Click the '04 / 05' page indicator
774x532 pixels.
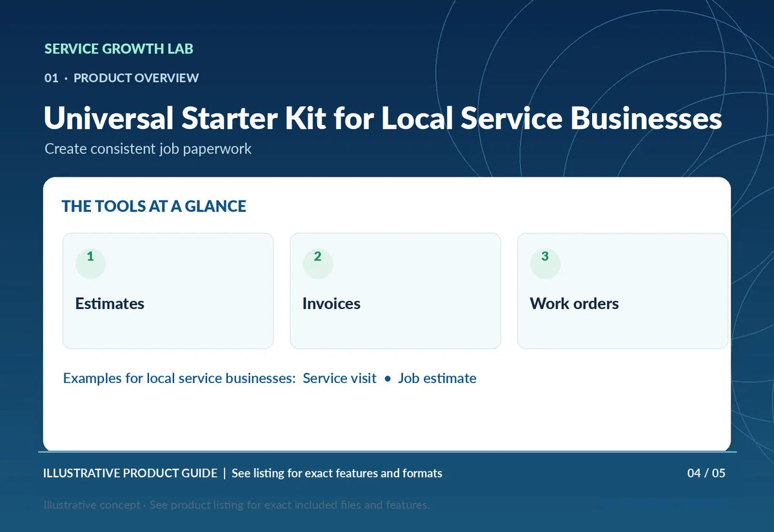pos(706,473)
